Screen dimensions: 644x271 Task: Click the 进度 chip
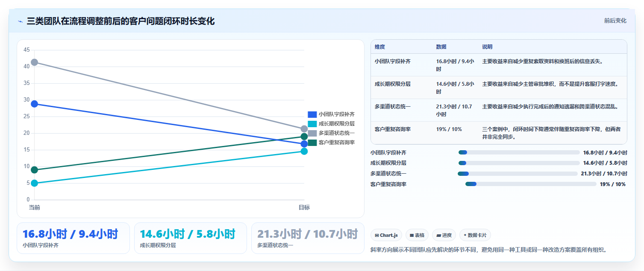(x=444, y=235)
